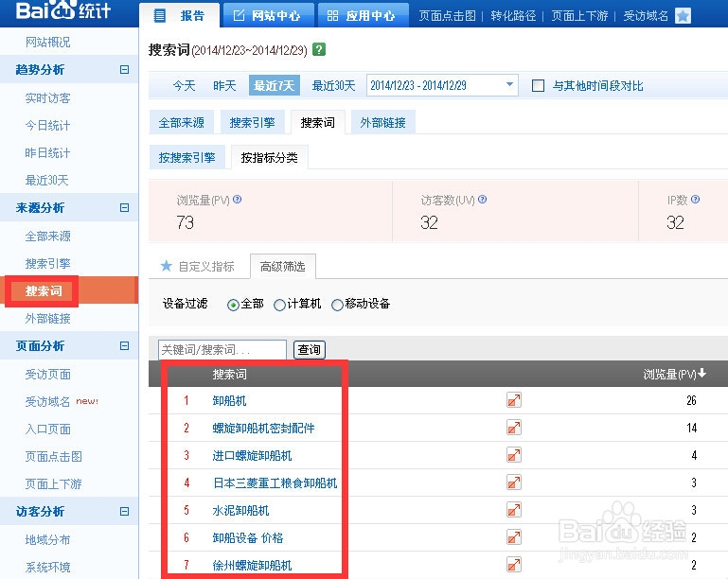The image size is (728, 579).
Task: Click the 搜索词 column header
Action: point(229,374)
